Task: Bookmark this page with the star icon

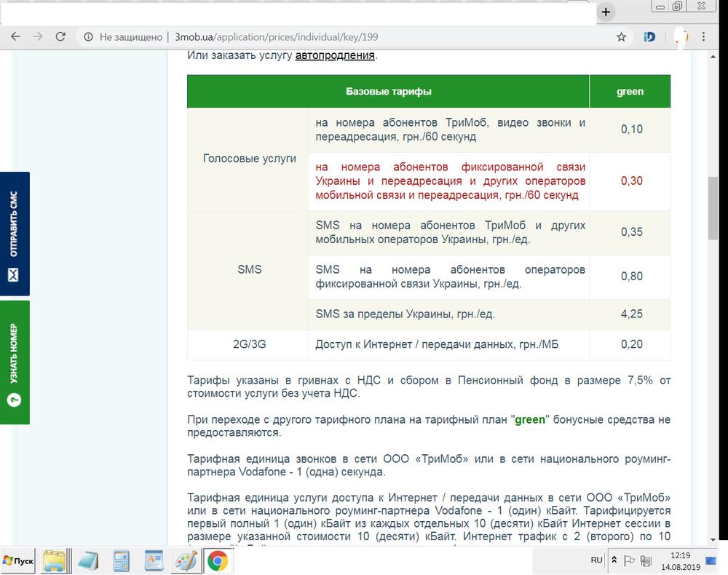Action: tap(621, 37)
